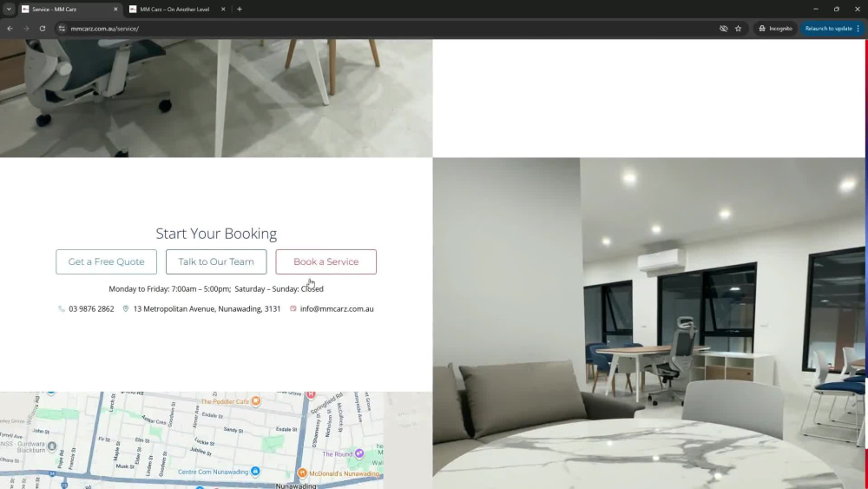Click The Peddler Cafe map marker
The image size is (868, 489).
point(256,401)
